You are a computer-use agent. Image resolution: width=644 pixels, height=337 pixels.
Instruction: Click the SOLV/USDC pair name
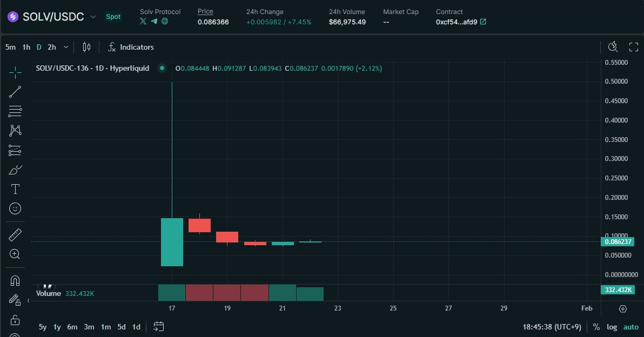click(53, 17)
